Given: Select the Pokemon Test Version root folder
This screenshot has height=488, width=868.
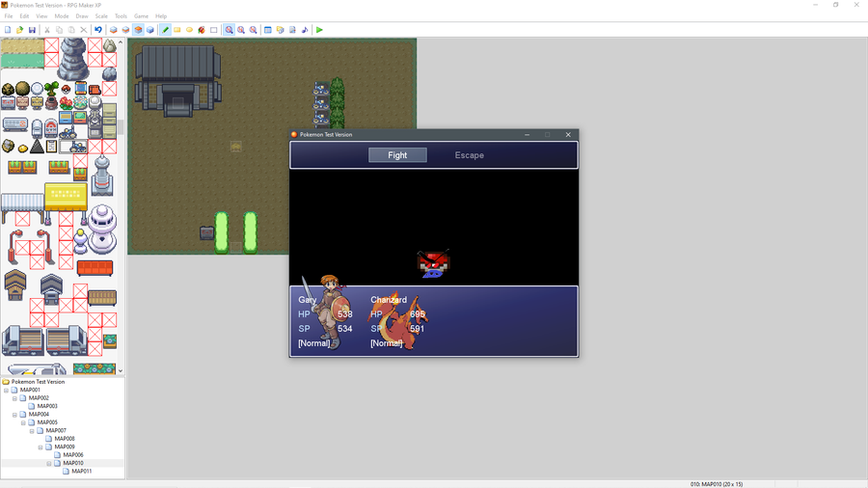Looking at the screenshot, I should (x=38, y=382).
